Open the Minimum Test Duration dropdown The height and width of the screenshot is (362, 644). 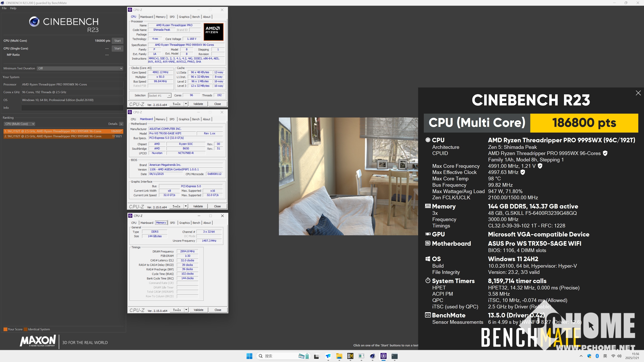[x=80, y=68]
